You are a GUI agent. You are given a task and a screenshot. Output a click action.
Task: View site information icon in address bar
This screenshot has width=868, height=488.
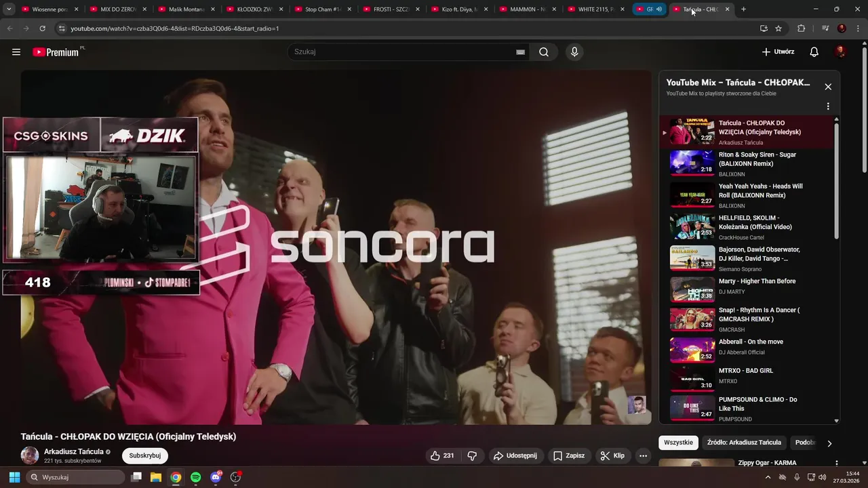(61, 28)
